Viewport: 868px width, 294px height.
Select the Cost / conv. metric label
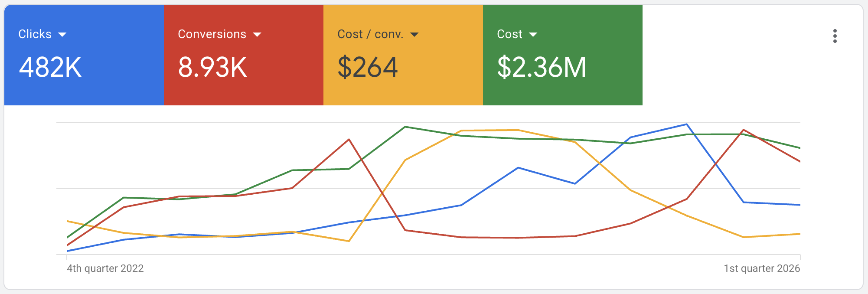370,34
